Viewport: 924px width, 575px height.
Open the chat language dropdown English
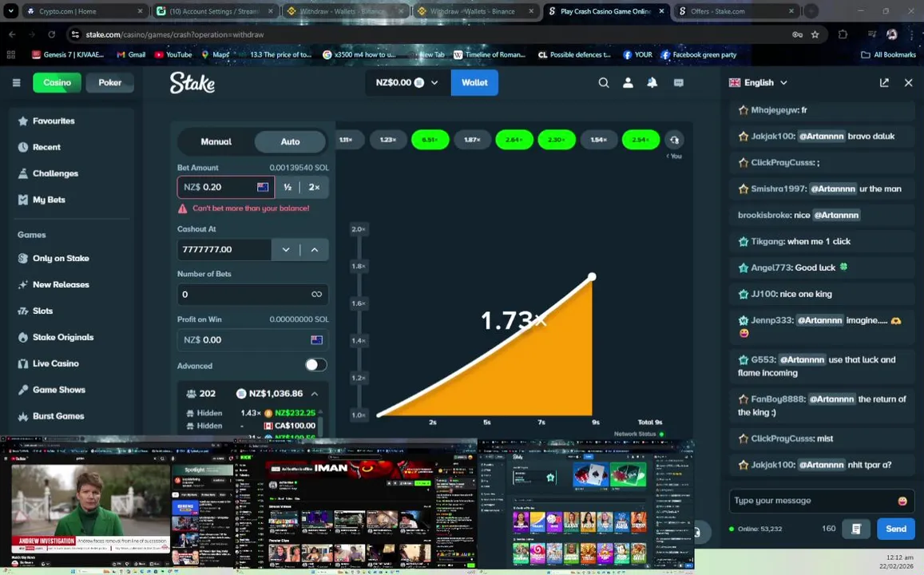[x=759, y=82]
